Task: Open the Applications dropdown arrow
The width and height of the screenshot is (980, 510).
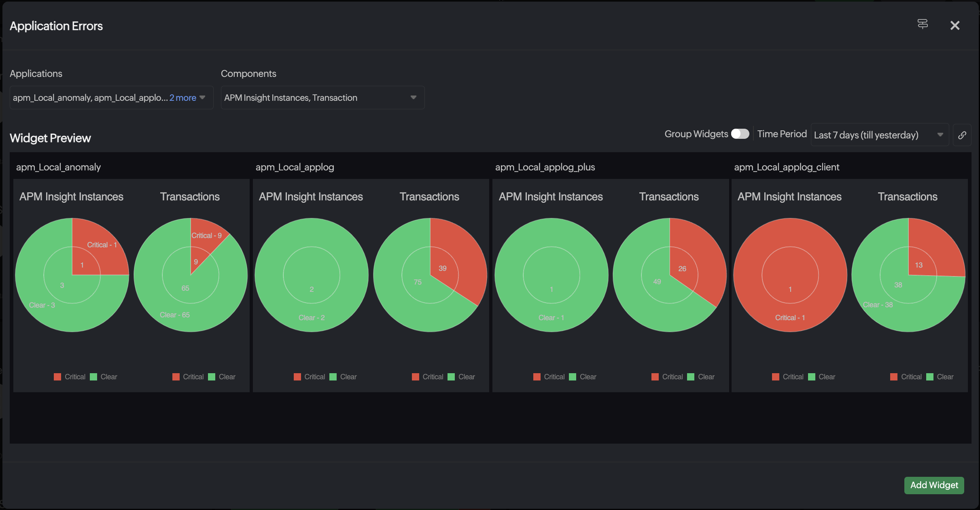Action: 203,98
